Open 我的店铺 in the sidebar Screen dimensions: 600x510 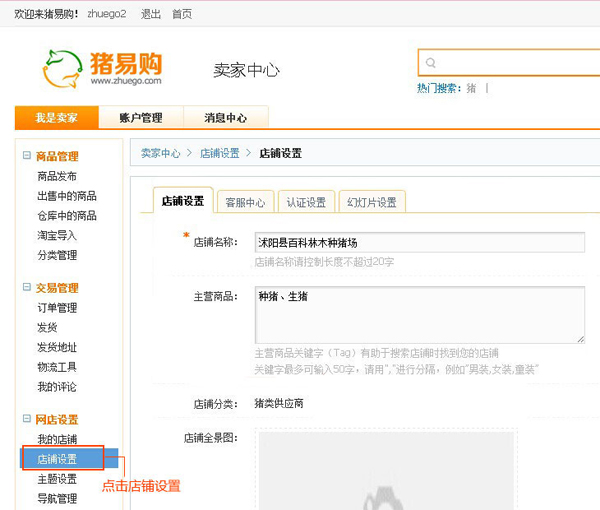[x=57, y=439]
